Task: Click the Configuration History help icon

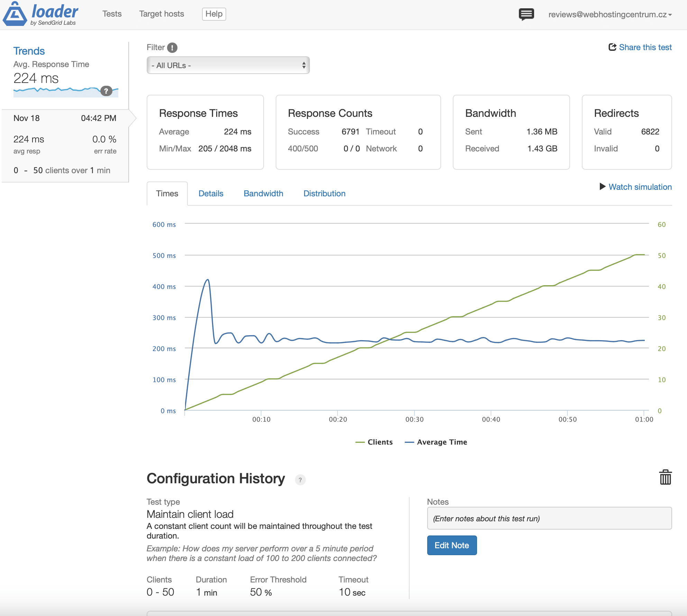Action: (300, 480)
